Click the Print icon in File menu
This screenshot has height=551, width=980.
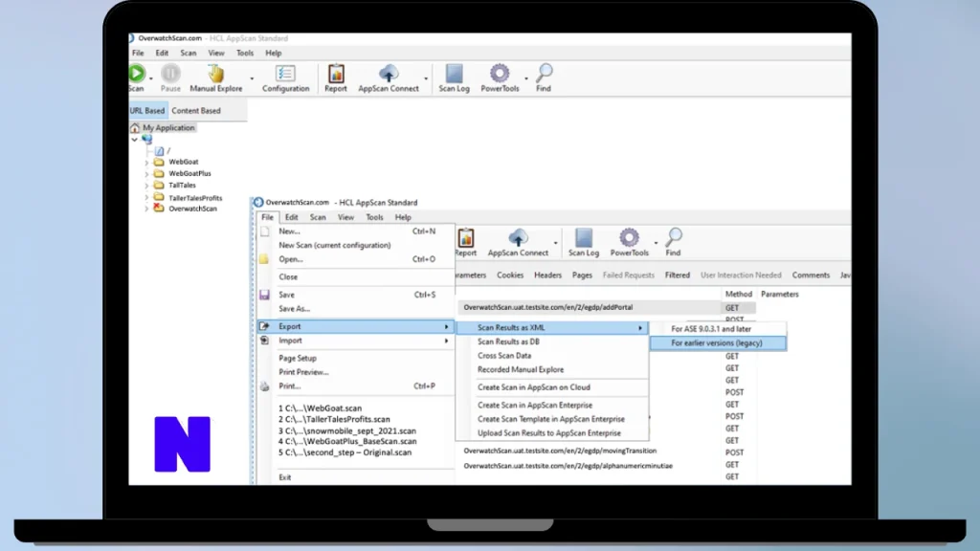coord(264,386)
